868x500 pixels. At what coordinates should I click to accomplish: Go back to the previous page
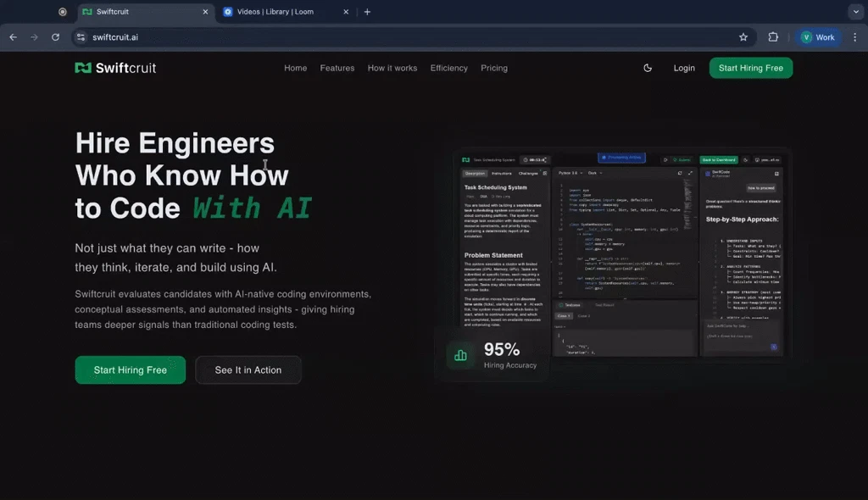[x=14, y=37]
